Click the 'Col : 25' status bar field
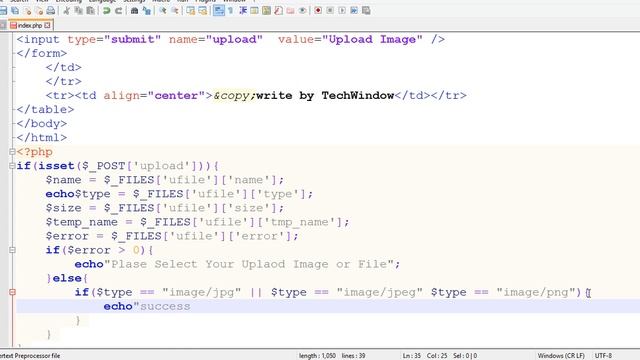The width and height of the screenshot is (640, 360). [437, 356]
